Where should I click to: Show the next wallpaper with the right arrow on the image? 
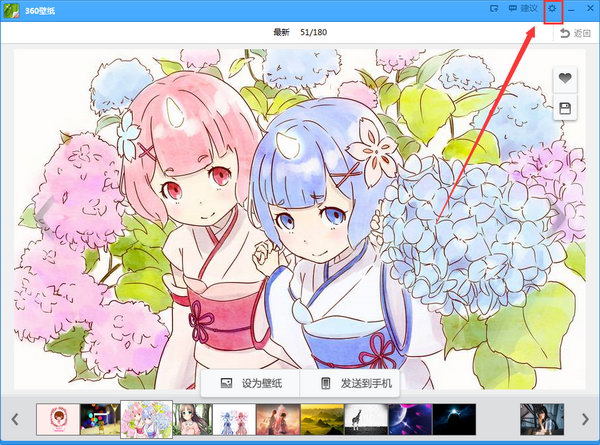(557, 218)
